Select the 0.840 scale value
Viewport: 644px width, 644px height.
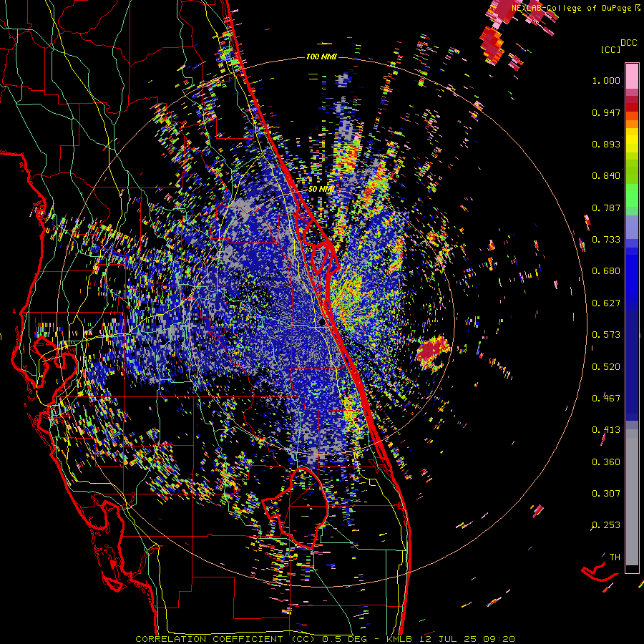tap(606, 176)
